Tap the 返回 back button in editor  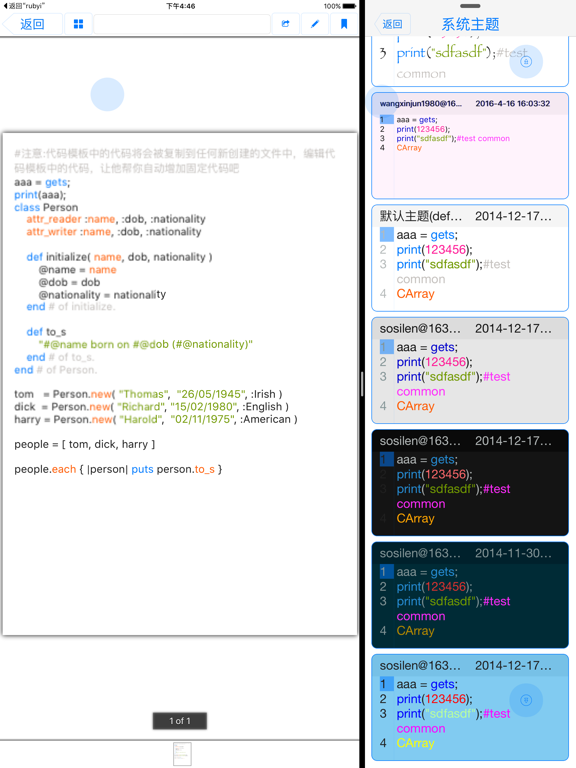pos(32,24)
